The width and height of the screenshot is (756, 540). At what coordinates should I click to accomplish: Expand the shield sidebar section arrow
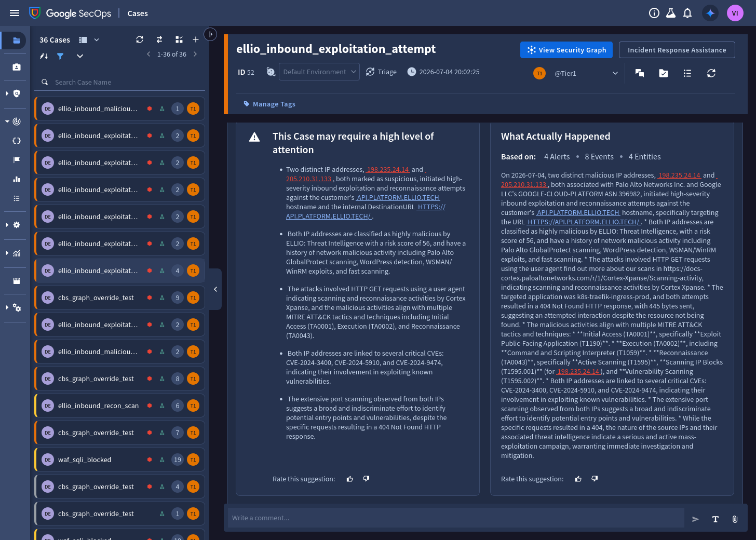(7, 93)
